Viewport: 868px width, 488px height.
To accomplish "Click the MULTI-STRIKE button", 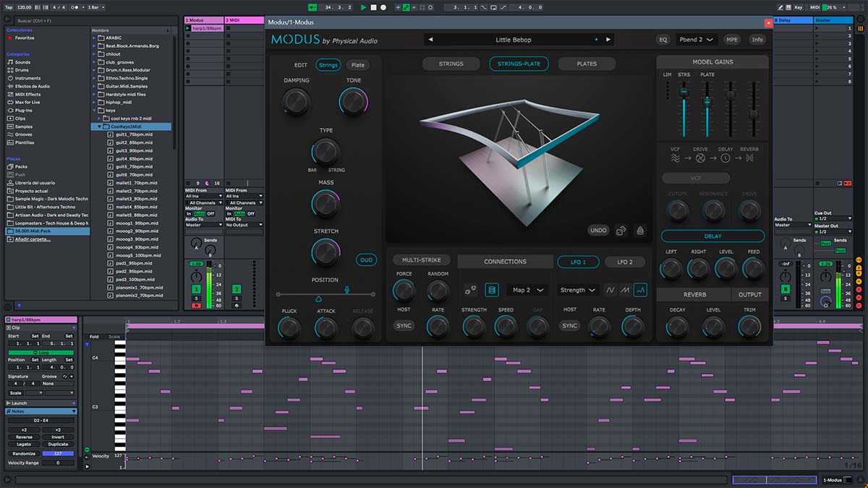I will (421, 260).
